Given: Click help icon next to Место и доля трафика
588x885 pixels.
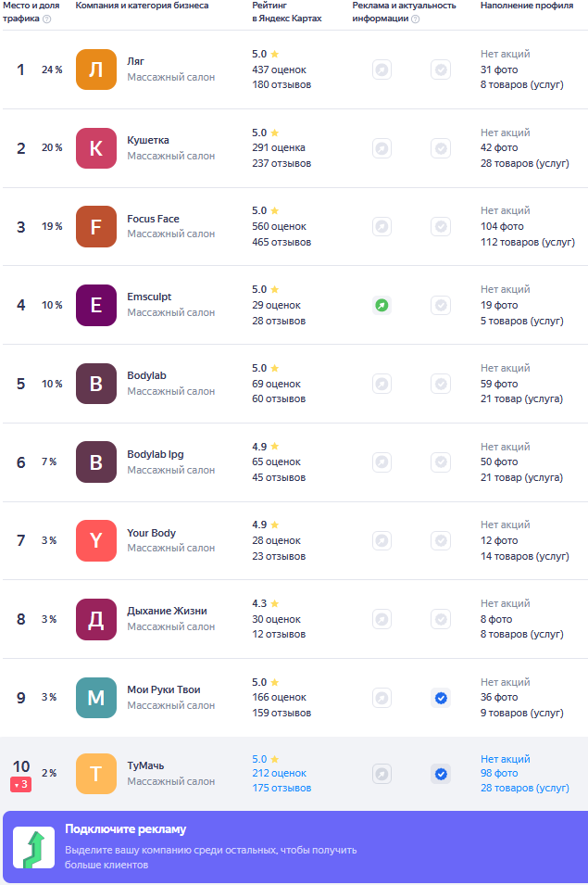Looking at the screenshot, I should pos(47,19).
